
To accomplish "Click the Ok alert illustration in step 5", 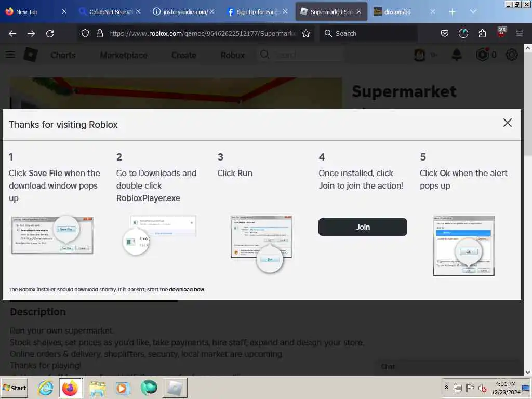I will coord(463,245).
